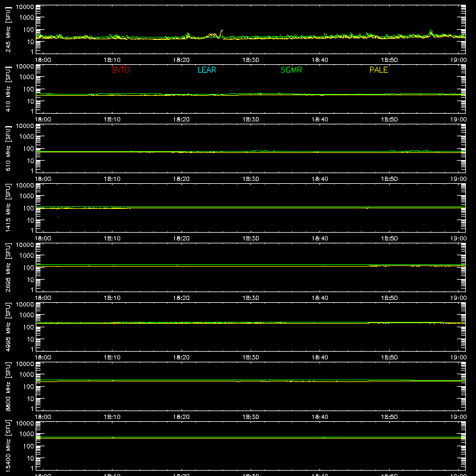This screenshot has width=476, height=476.
Task: Click the red SVTO station label
Action: [121, 70]
